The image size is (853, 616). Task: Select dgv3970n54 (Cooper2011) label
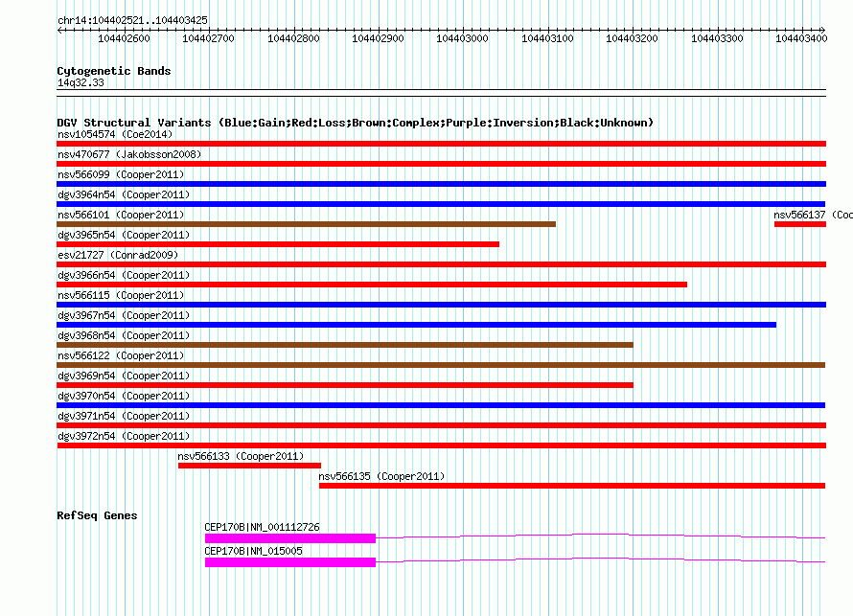124,396
